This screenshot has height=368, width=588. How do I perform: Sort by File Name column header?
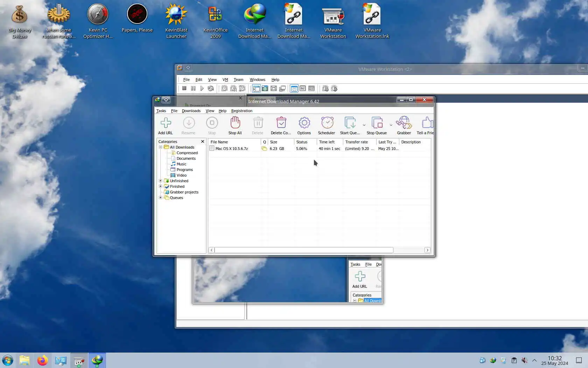pyautogui.click(x=234, y=142)
